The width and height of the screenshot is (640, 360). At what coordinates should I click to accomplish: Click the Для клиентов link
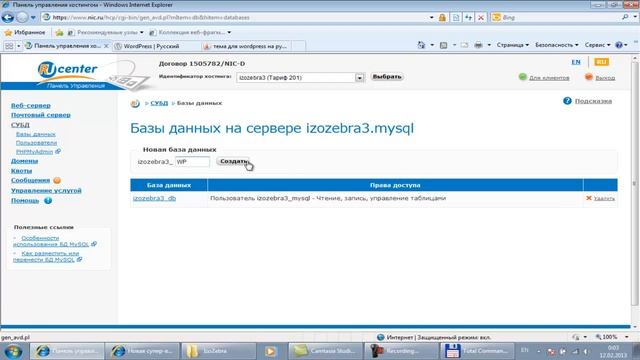point(549,78)
